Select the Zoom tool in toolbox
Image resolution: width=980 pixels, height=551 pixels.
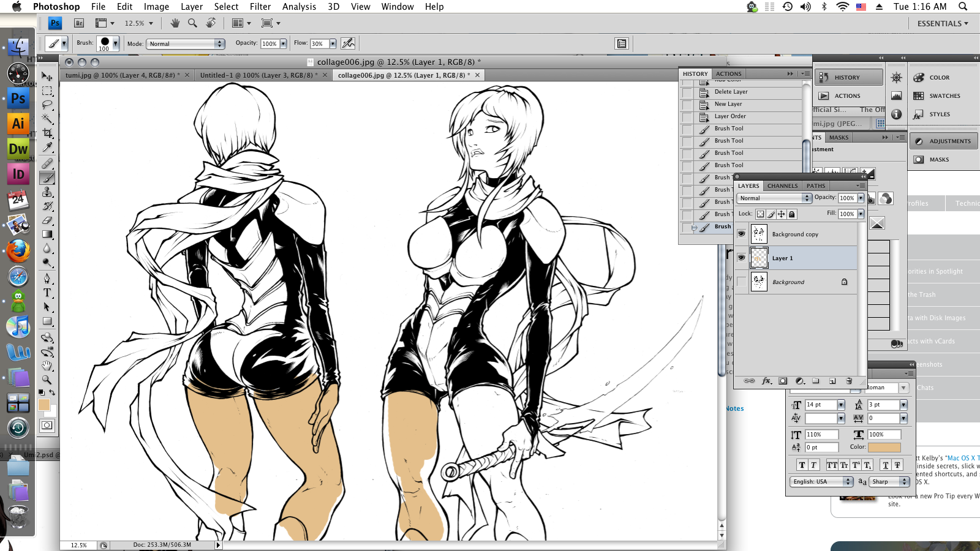click(47, 380)
